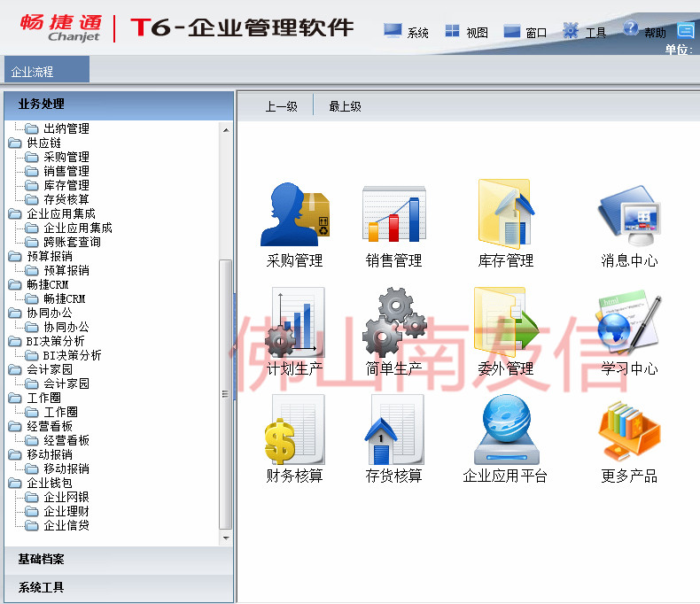The width and height of the screenshot is (700, 604).
Task: Open the 财务核算 dollar sign icon
Action: pyautogui.click(x=295, y=430)
